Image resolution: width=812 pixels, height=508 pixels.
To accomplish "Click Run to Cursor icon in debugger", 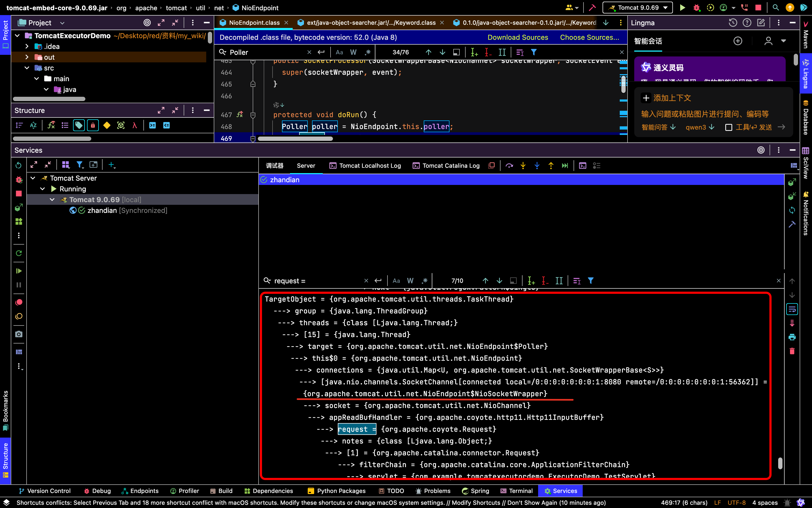I will tap(565, 166).
